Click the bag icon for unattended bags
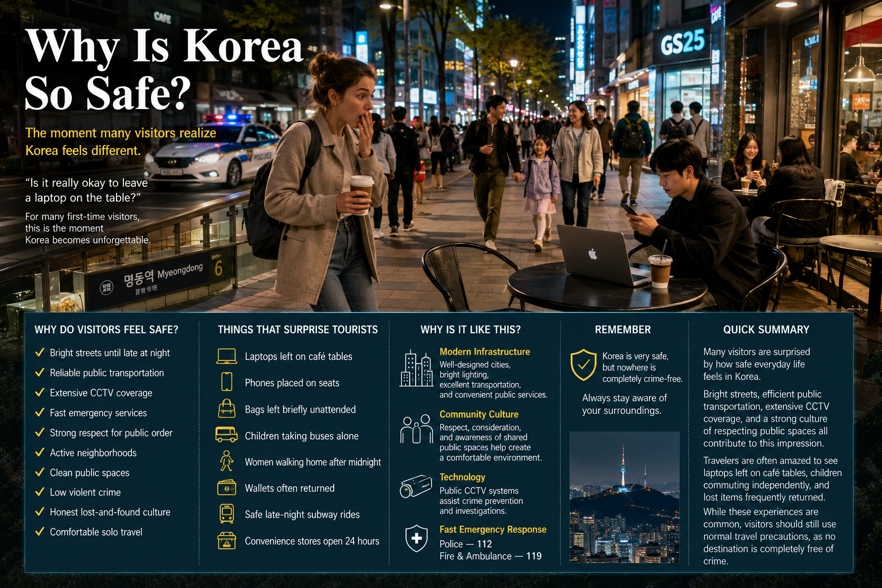Viewport: 882px width, 588px height. click(227, 408)
